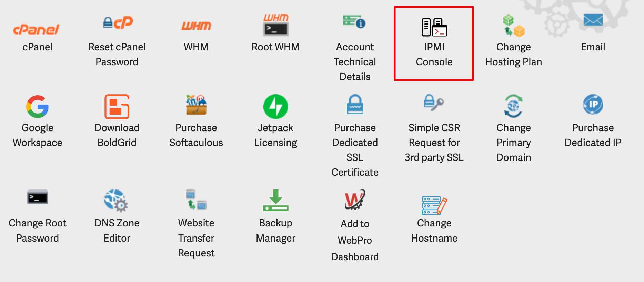The width and height of the screenshot is (644, 282).
Task: Click the Reset cPanel Password padlock icon
Action: 118,23
